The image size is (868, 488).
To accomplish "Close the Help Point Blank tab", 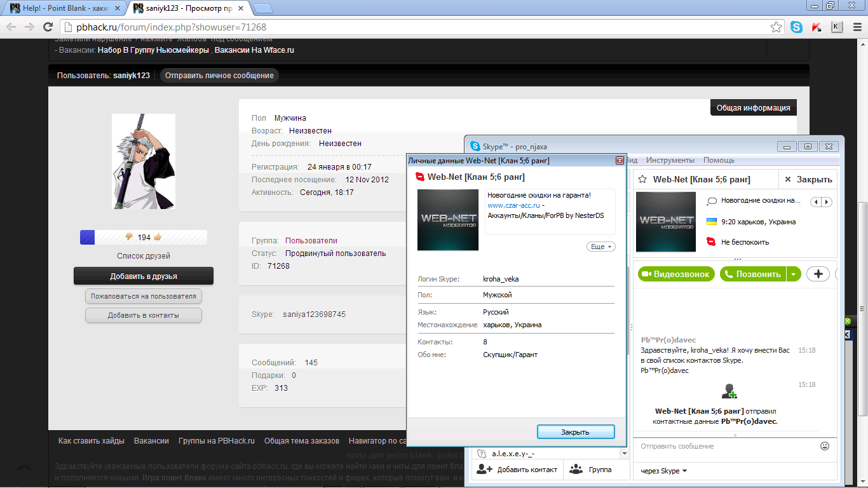I will point(118,9).
